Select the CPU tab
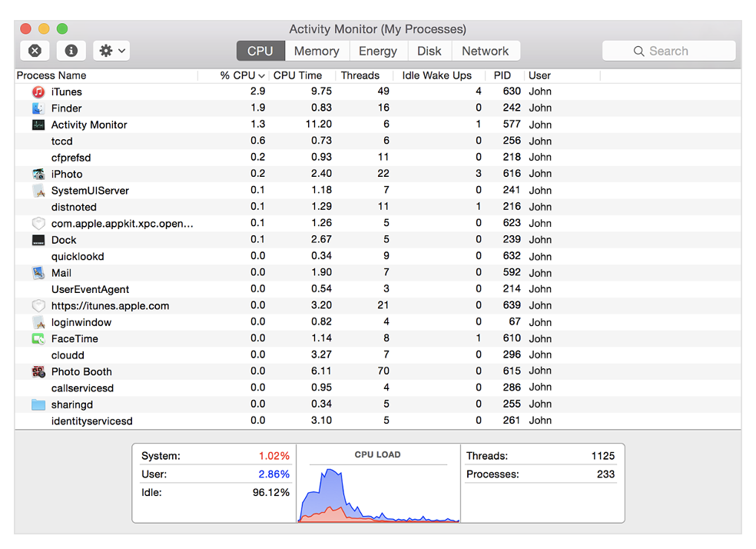 tap(260, 51)
